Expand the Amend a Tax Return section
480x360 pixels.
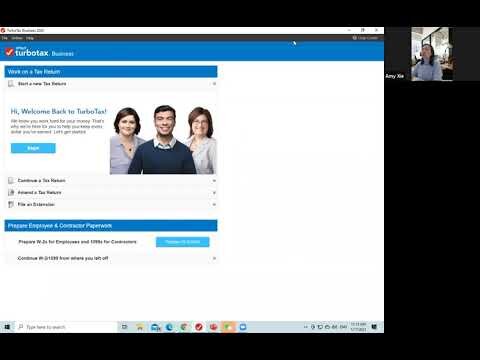[214, 192]
